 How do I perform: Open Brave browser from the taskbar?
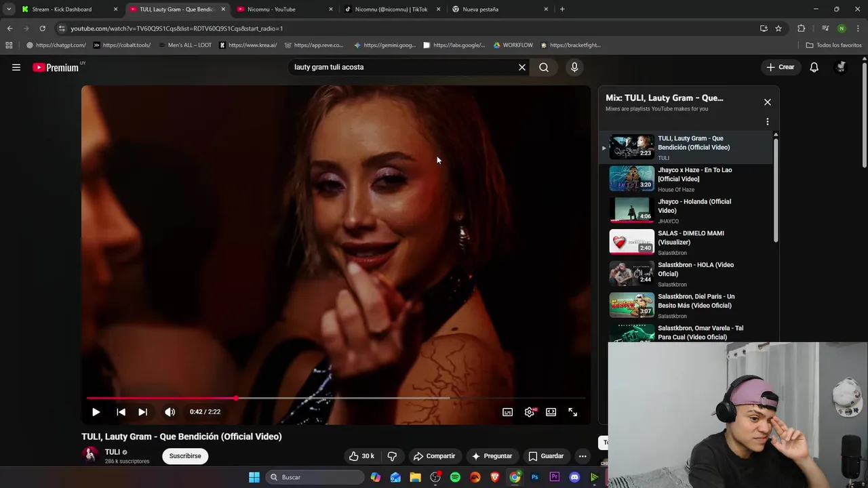click(x=495, y=477)
